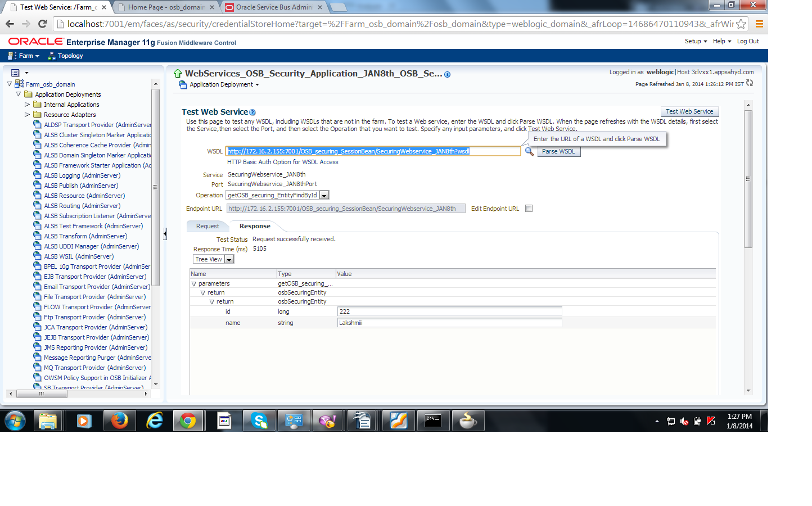This screenshot has width=812, height=506.
Task: Enable the Edit Endpoint URL checkbox
Action: (x=528, y=208)
